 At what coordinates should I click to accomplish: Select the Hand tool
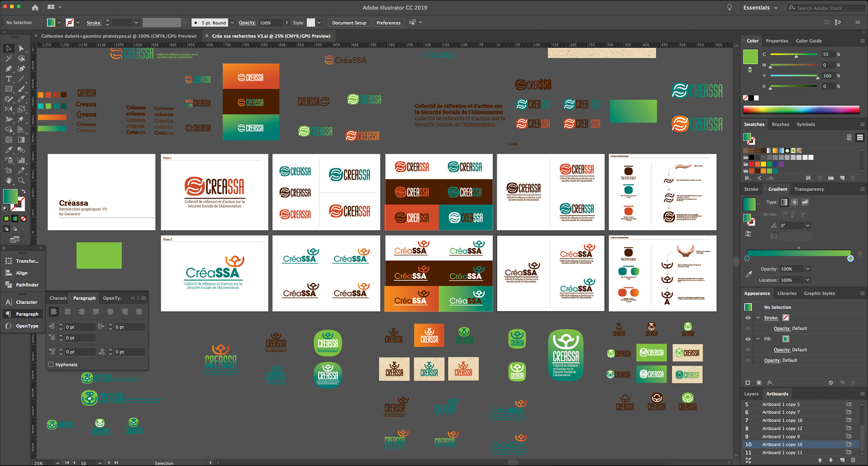pyautogui.click(x=9, y=181)
